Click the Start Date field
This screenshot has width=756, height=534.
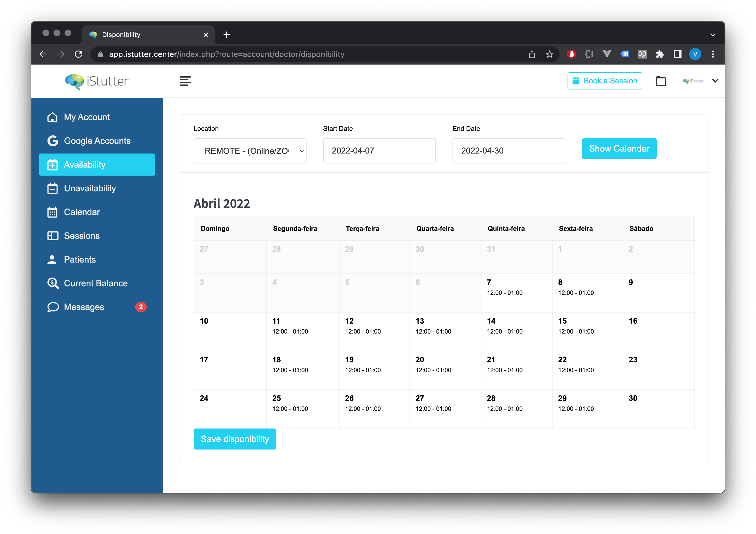[379, 150]
